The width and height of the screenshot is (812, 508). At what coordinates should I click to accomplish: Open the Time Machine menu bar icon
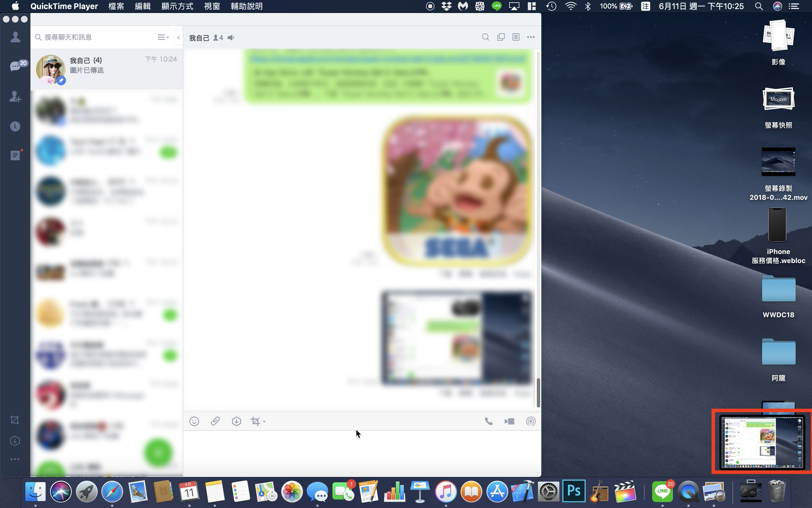551,6
